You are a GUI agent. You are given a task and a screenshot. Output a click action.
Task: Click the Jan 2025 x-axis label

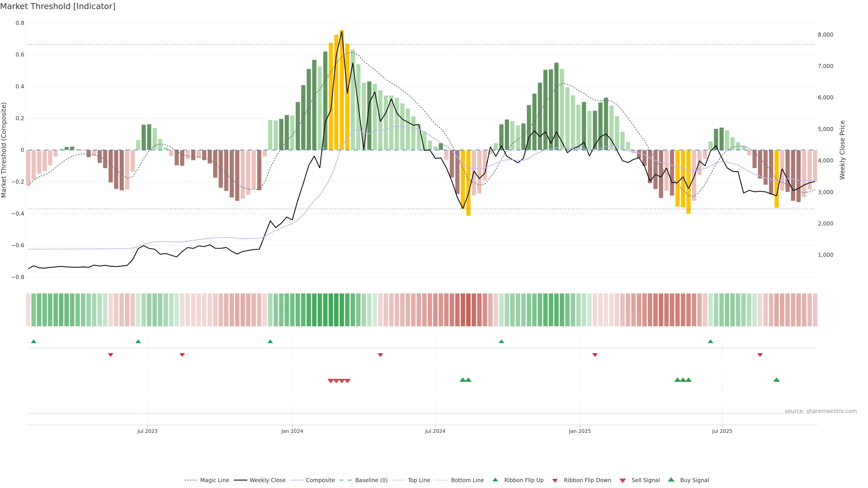coord(580,431)
